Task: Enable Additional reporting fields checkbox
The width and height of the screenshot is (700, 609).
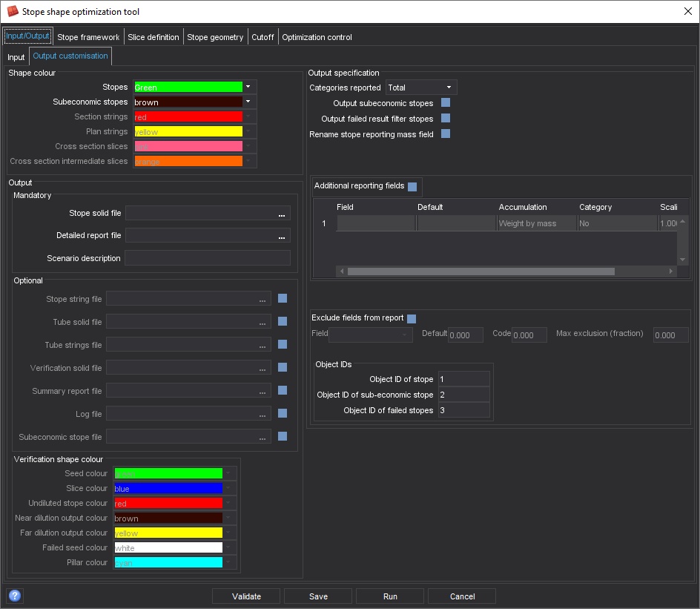Action: click(412, 187)
